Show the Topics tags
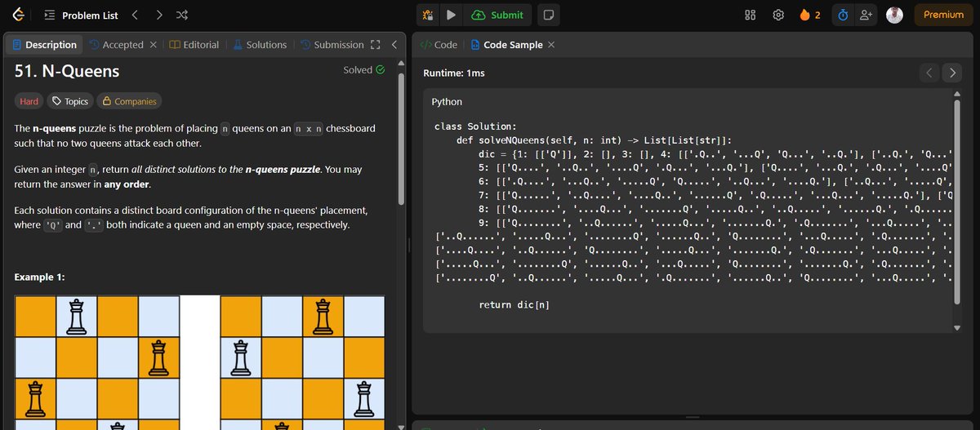The image size is (980, 430). pos(69,101)
